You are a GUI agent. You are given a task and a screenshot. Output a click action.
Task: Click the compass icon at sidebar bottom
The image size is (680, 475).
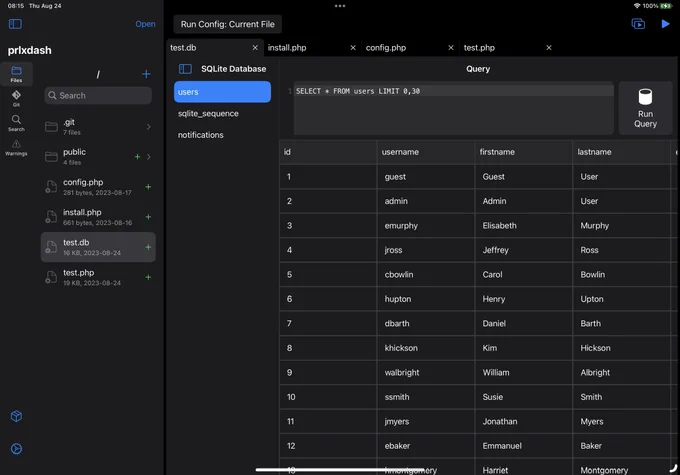[16, 449]
